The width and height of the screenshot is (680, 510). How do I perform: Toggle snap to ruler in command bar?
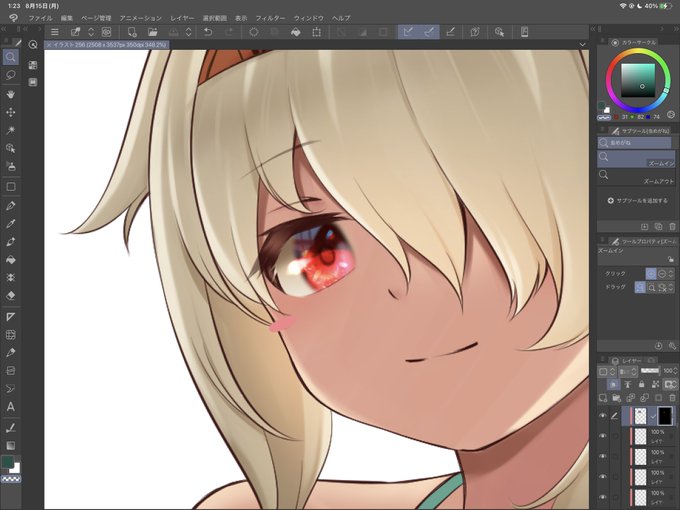[408, 32]
